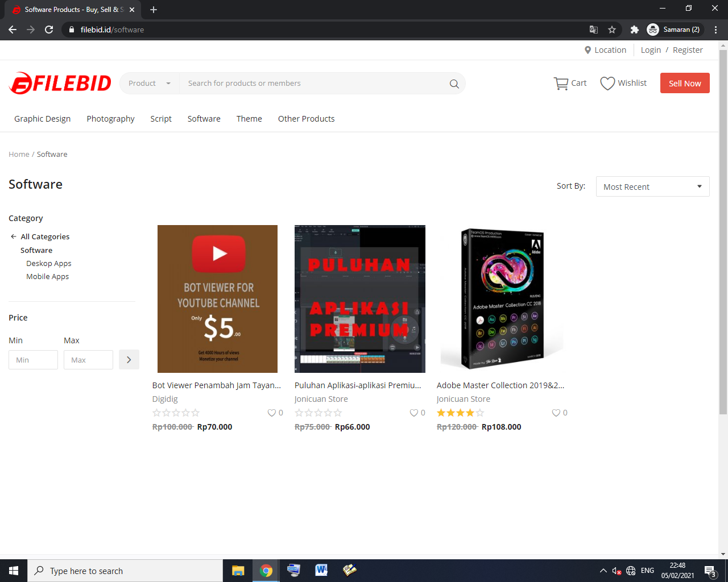Open Script category menu
Image resolution: width=728 pixels, height=582 pixels.
coord(161,119)
